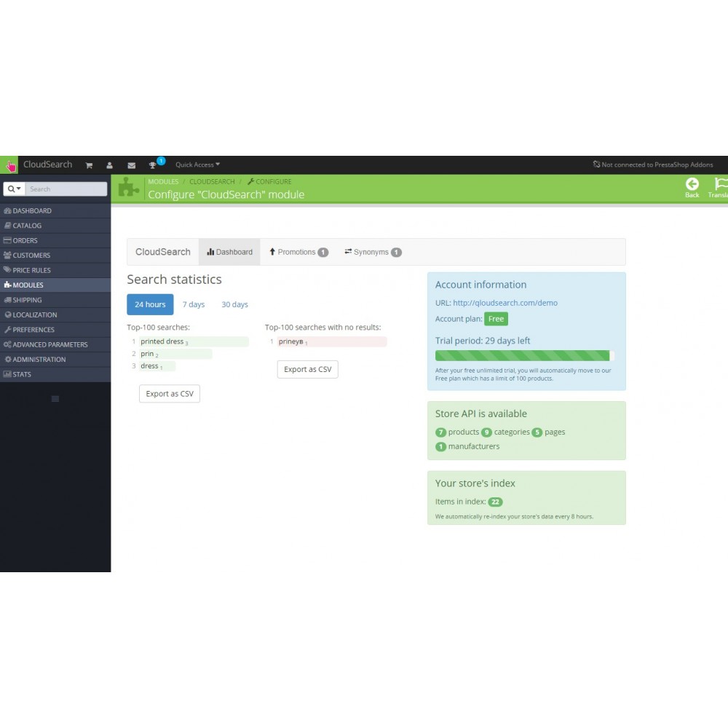Open Orders in the sidebar
This screenshot has height=728, width=728.
(55, 240)
